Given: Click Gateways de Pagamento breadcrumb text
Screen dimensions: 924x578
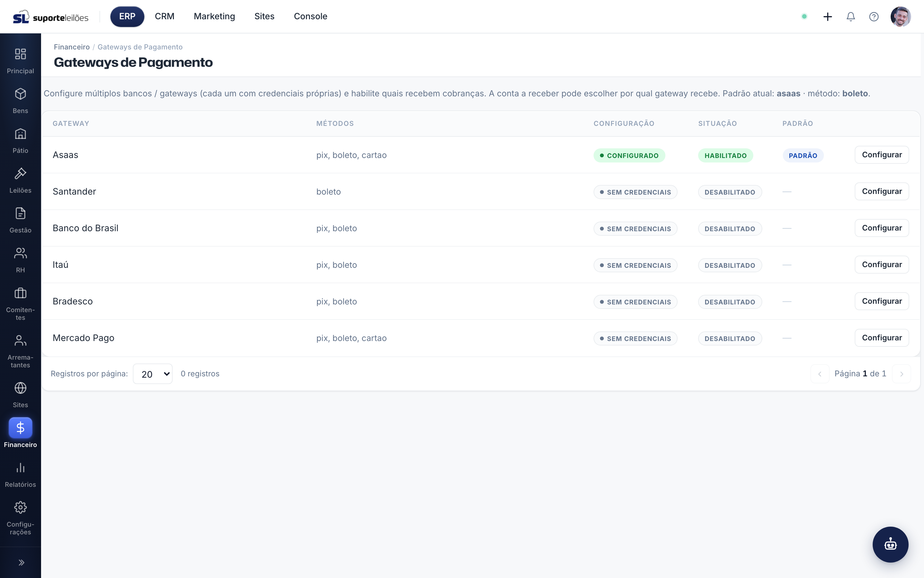Looking at the screenshot, I should 140,47.
